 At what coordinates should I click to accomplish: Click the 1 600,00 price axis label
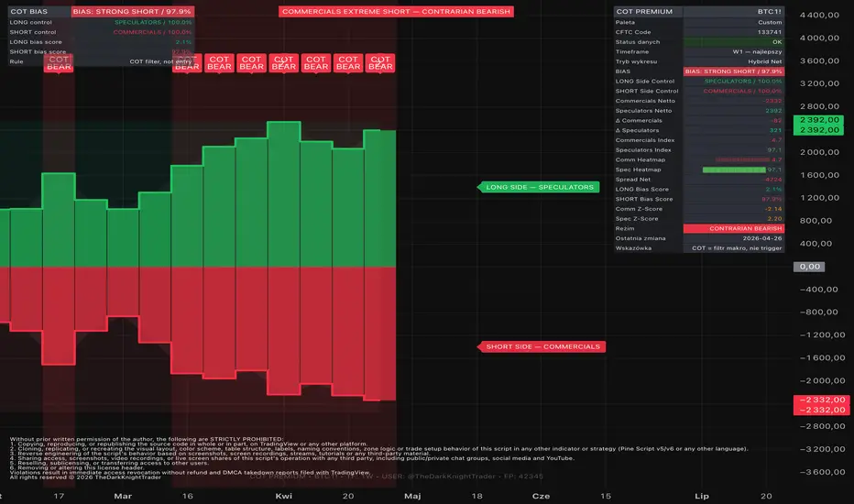[x=819, y=175]
